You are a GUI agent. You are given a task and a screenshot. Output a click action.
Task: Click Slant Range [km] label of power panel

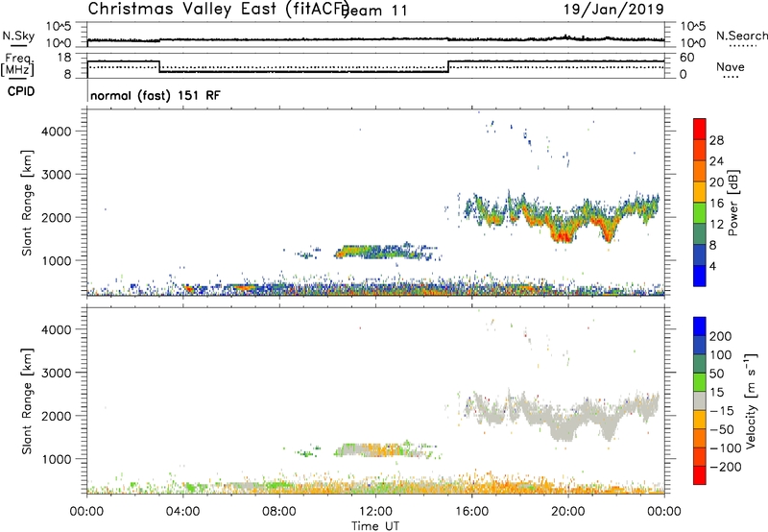click(27, 203)
